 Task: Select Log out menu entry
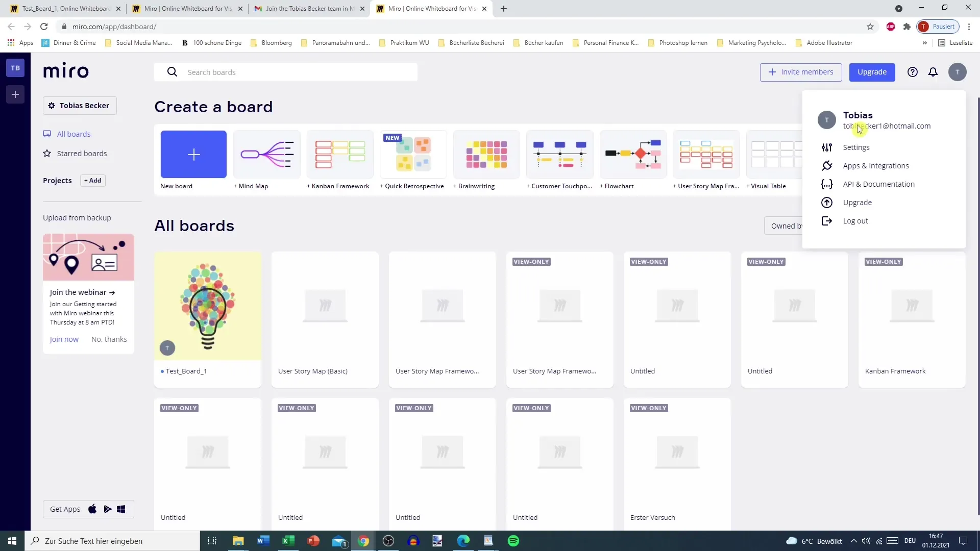pyautogui.click(x=855, y=221)
